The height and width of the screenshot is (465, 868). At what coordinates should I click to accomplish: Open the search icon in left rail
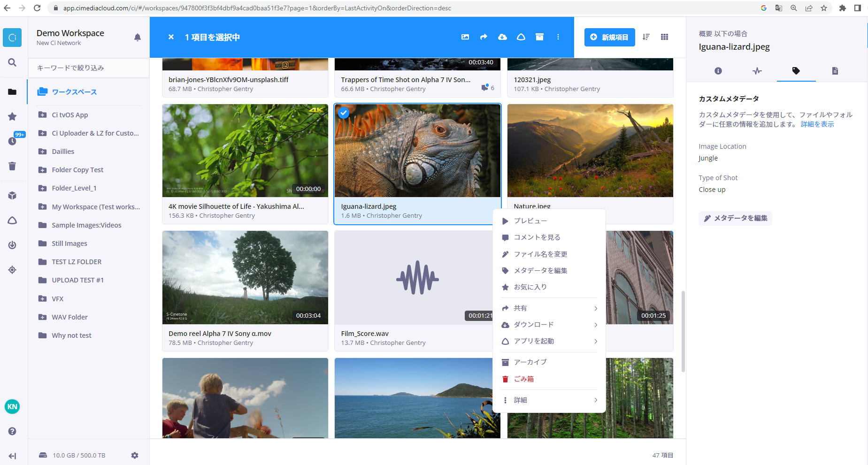coord(12,62)
